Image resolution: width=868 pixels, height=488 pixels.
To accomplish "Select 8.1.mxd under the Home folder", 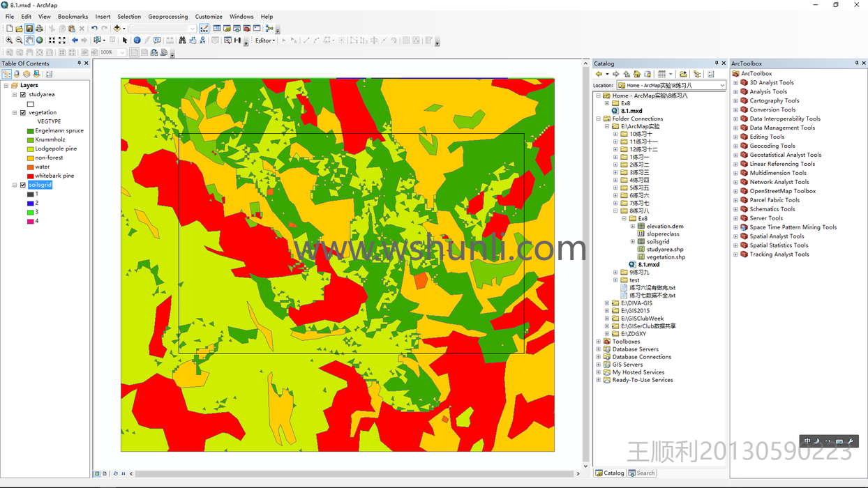I will pyautogui.click(x=631, y=111).
